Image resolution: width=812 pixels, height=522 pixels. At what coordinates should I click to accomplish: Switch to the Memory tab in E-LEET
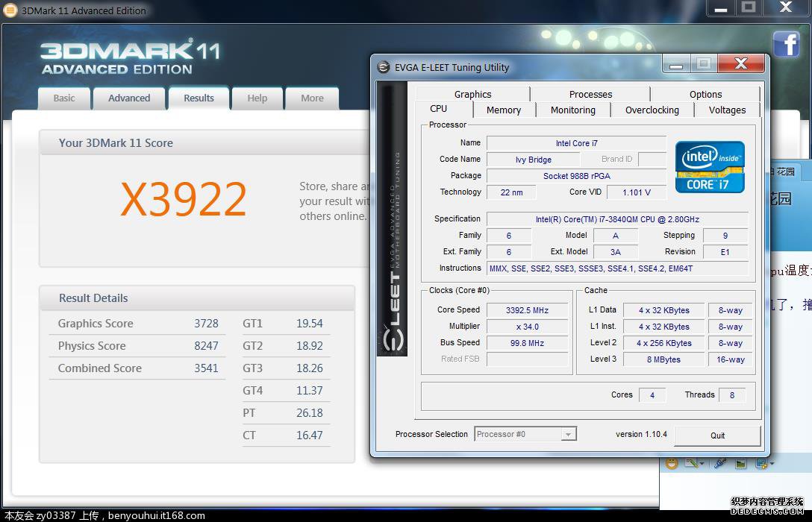pyautogui.click(x=503, y=110)
